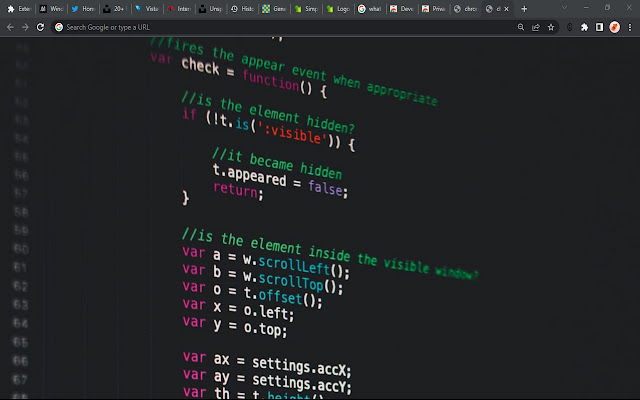Open the profile avatar menu
Image resolution: width=640 pixels, height=400 pixels.
(614, 27)
